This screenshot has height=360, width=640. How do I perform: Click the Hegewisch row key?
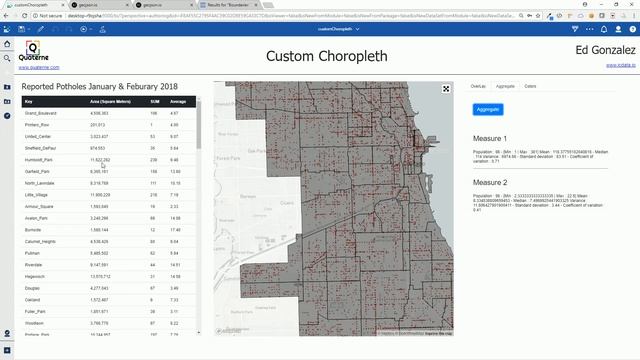(34, 276)
